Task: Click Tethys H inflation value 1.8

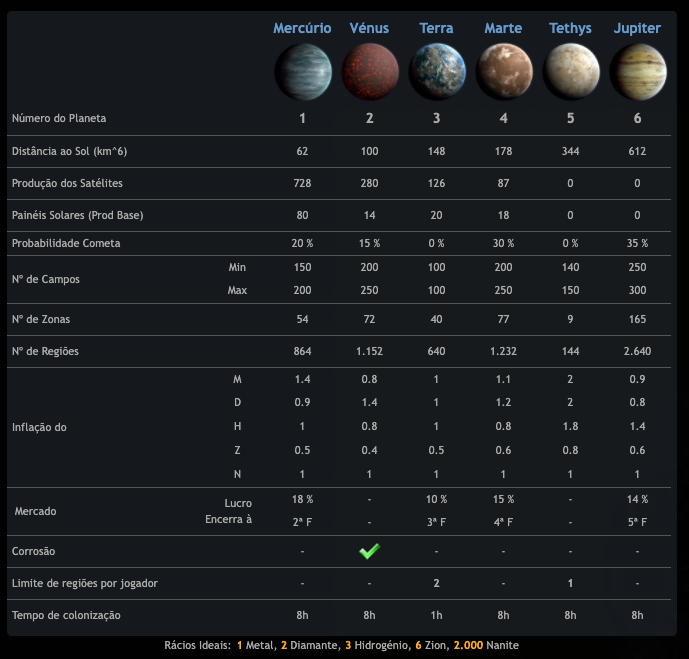Action: [570, 426]
